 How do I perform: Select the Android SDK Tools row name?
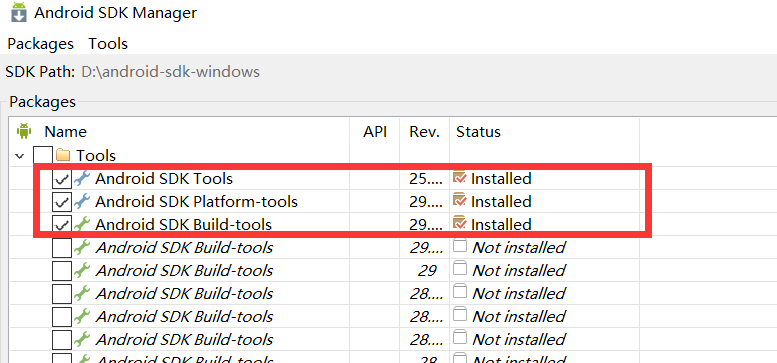(164, 178)
